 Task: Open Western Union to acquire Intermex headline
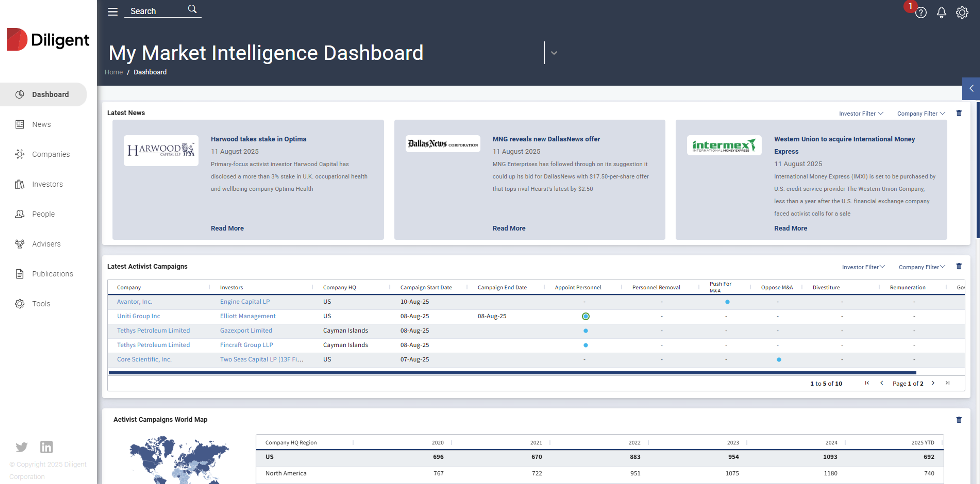pyautogui.click(x=844, y=145)
